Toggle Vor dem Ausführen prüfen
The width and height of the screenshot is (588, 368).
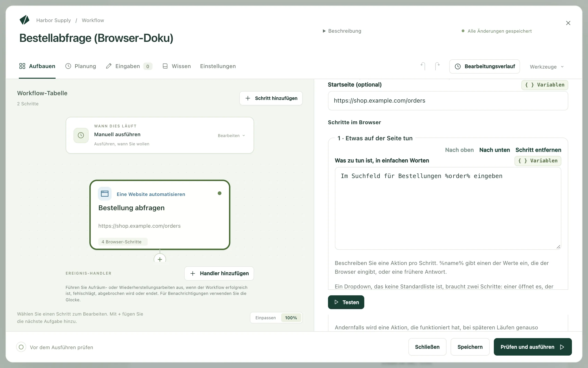(x=21, y=347)
